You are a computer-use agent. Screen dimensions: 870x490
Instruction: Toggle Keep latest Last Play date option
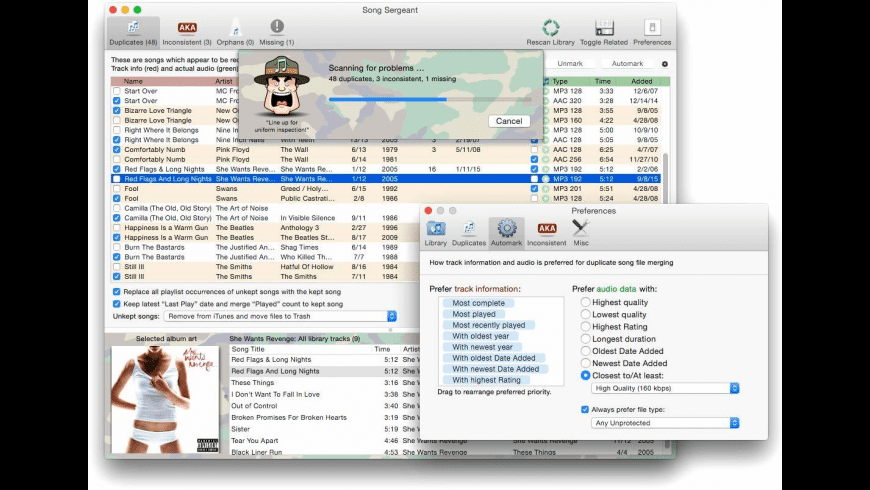117,304
